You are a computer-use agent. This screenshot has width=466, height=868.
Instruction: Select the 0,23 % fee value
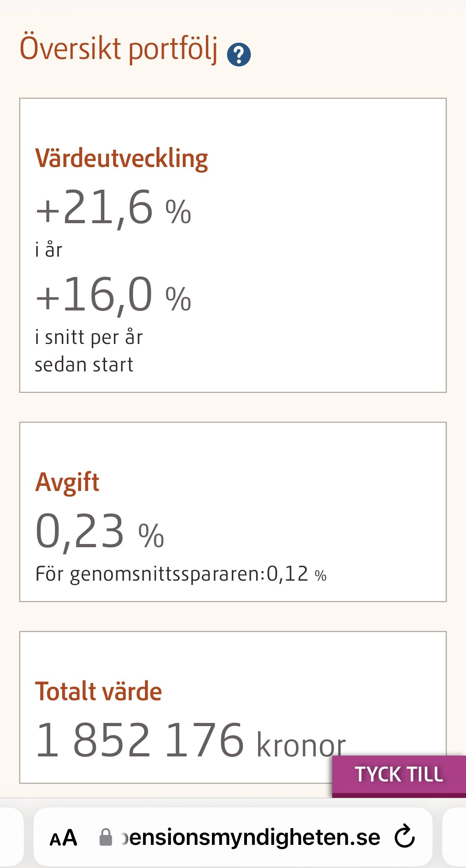pyautogui.click(x=100, y=531)
